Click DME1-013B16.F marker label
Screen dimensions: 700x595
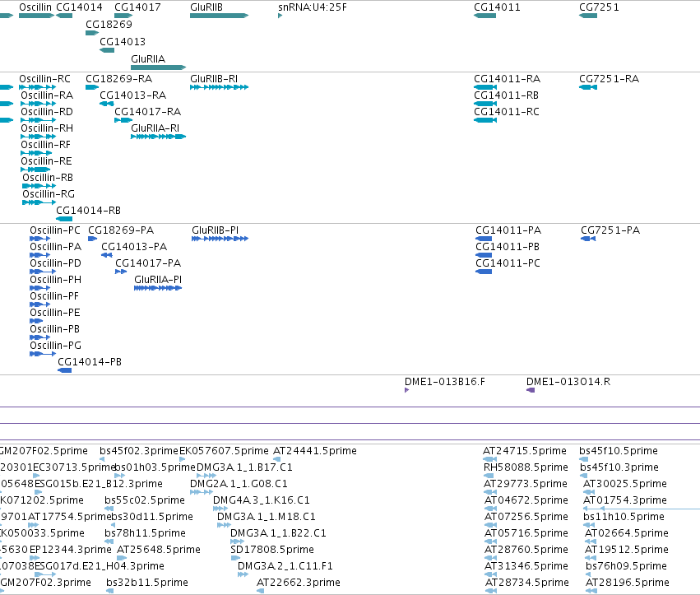(x=445, y=382)
